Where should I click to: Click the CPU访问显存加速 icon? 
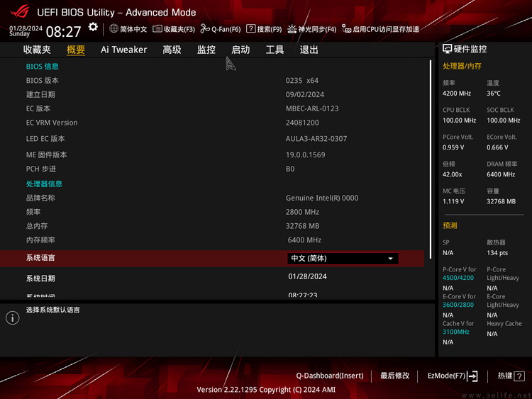(346, 29)
